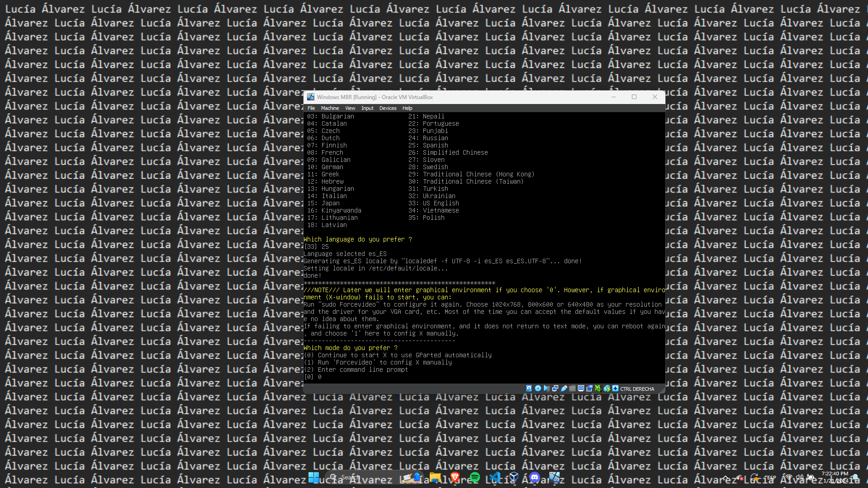Click the USB devices status icon

click(564, 389)
